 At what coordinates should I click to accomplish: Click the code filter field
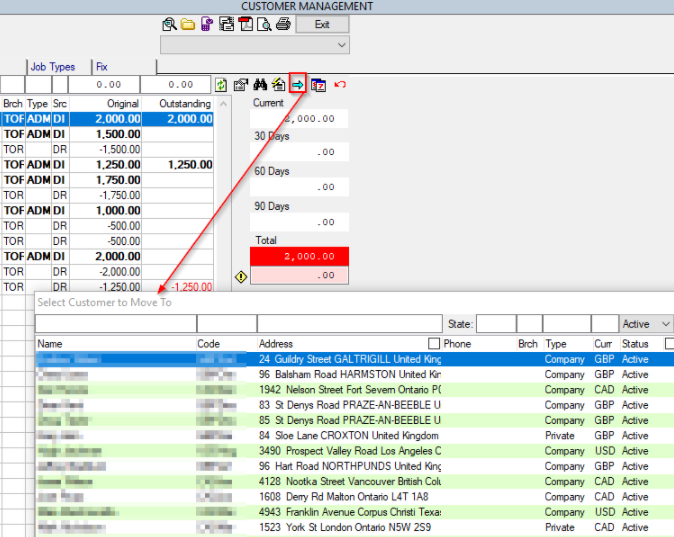click(x=227, y=324)
